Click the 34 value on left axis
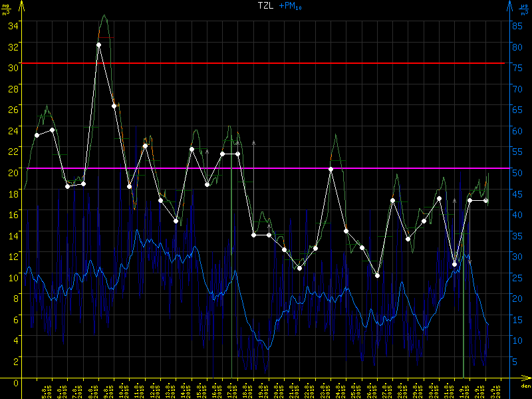532x399 pixels. (x=12, y=25)
